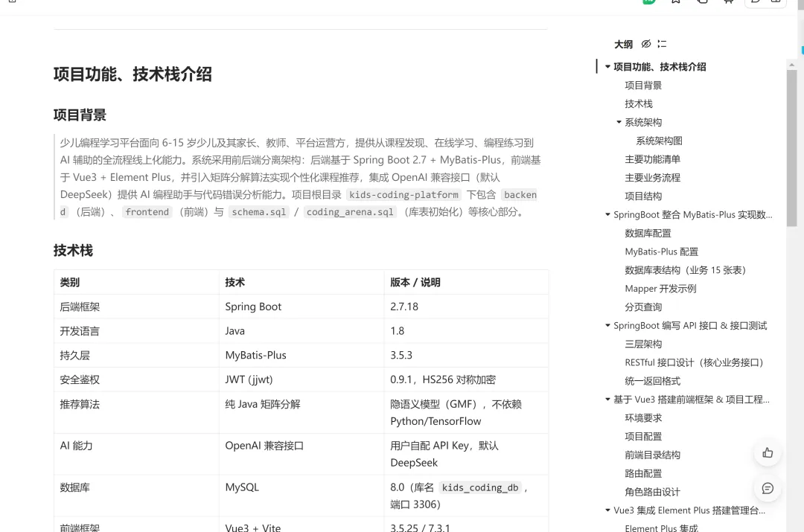Open Mapper 开发示例 in the outline
This screenshot has height=532, width=804.
[x=660, y=289]
